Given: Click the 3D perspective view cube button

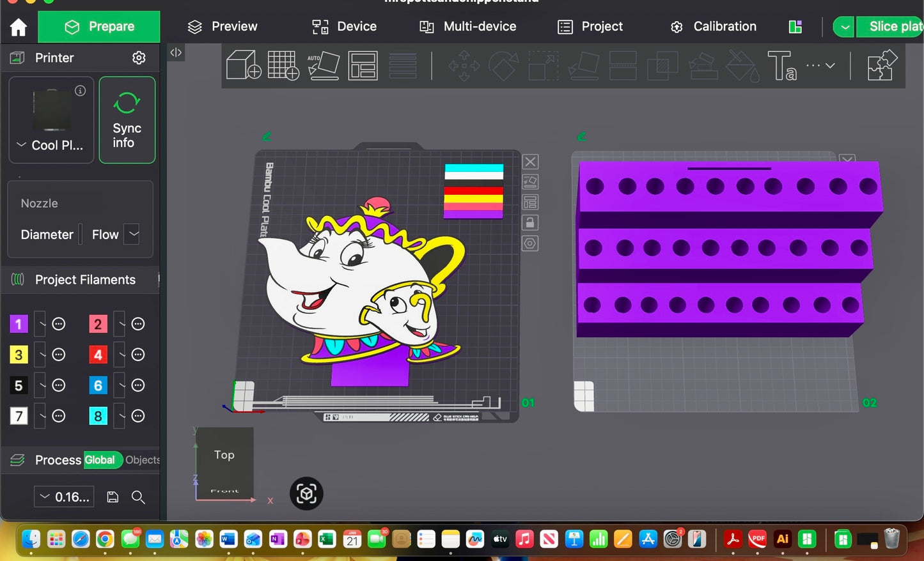Looking at the screenshot, I should tap(306, 494).
